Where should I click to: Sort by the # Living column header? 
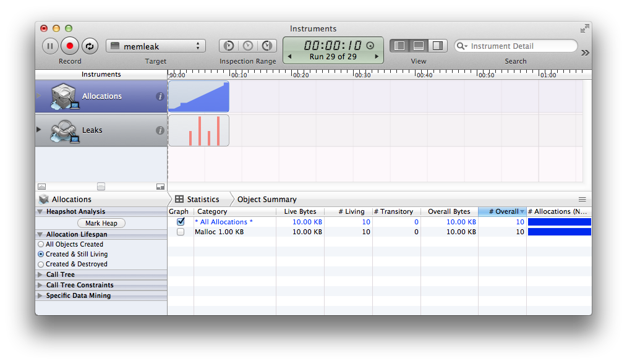[x=349, y=211]
